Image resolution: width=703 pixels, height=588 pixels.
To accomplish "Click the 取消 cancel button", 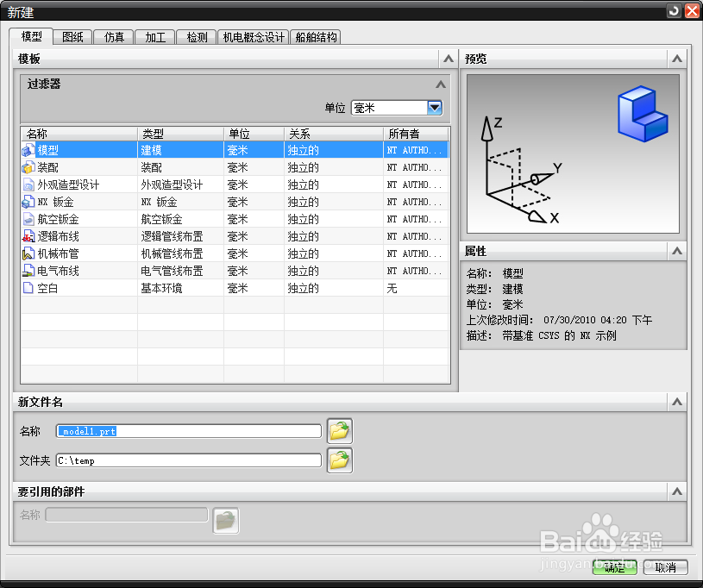I will pyautogui.click(x=665, y=567).
